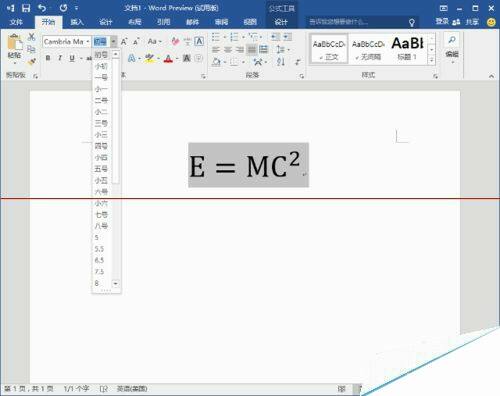Click 登录 sign in link
The width and height of the screenshot is (500, 396).
442,22
